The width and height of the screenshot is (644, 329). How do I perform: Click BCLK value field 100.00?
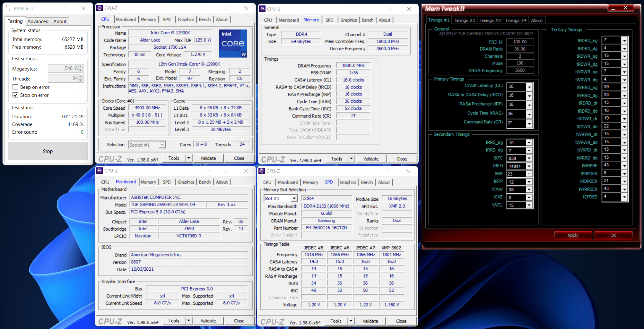pos(520,42)
